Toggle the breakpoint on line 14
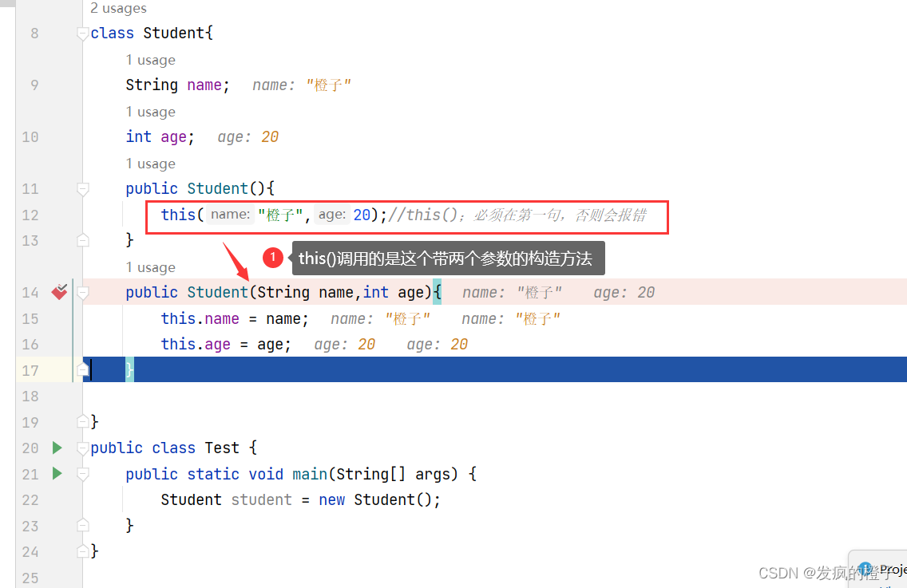This screenshot has height=588, width=907. 59,292
